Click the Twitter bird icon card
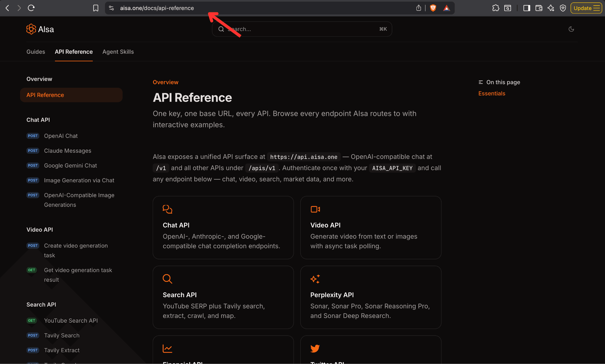 tap(315, 349)
